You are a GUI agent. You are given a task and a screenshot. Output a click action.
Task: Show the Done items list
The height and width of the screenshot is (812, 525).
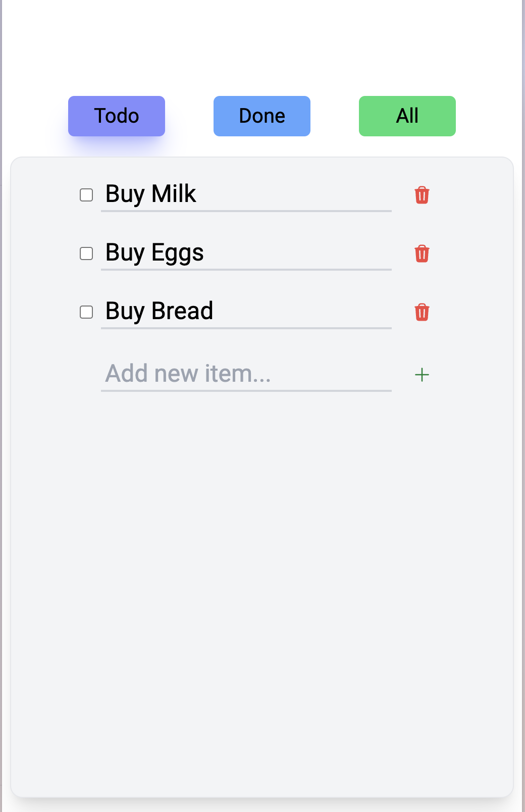(262, 116)
